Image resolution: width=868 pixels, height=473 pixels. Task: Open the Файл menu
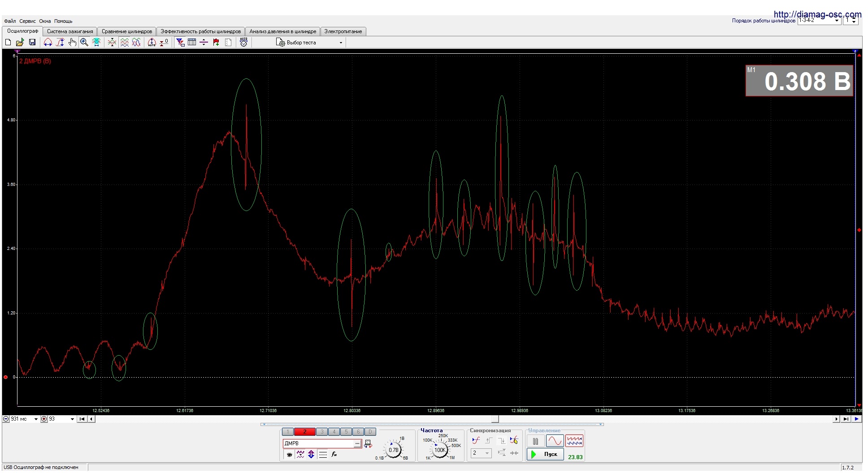click(10, 21)
